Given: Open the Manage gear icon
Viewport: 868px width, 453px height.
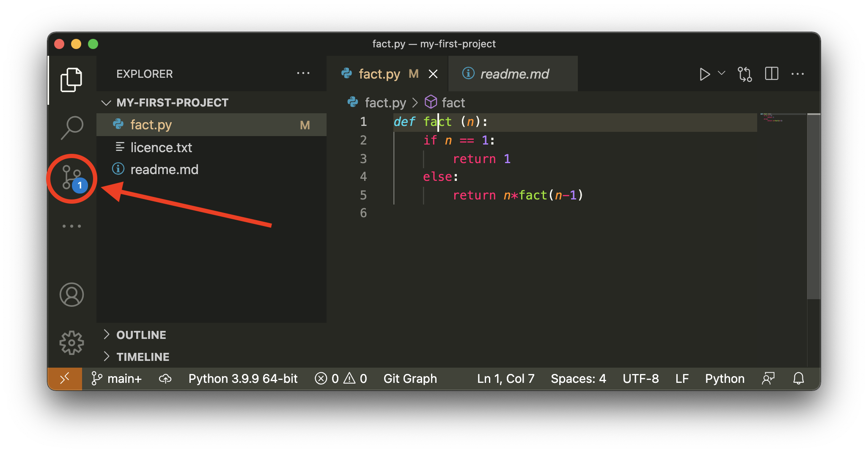Looking at the screenshot, I should pos(71,342).
